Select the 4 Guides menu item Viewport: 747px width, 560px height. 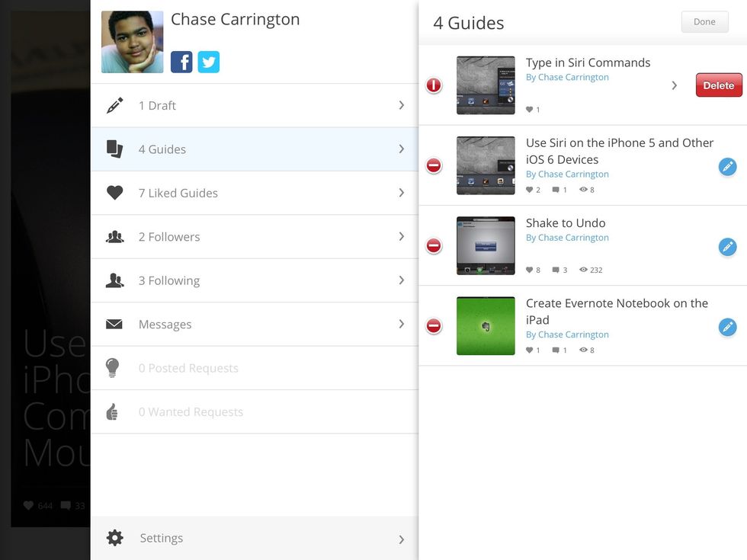coord(254,149)
